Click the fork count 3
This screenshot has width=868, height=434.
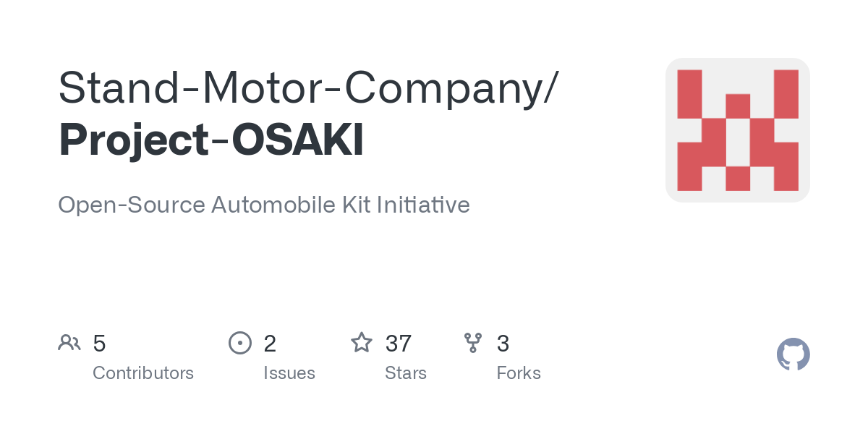coord(503,344)
